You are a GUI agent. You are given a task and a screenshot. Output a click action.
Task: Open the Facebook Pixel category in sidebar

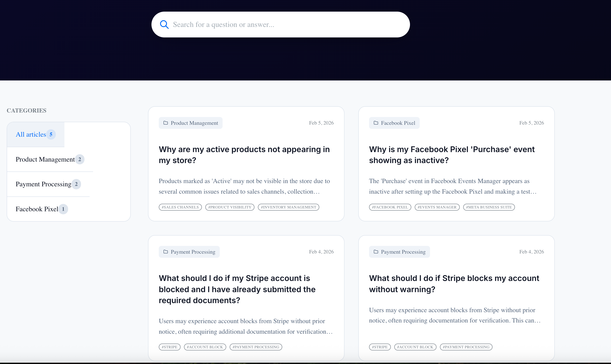pyautogui.click(x=37, y=209)
